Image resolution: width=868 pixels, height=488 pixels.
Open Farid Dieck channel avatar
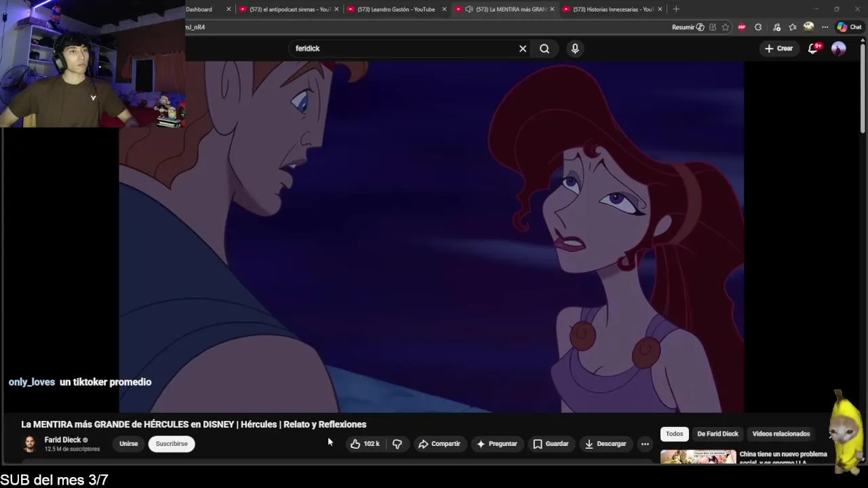point(29,444)
